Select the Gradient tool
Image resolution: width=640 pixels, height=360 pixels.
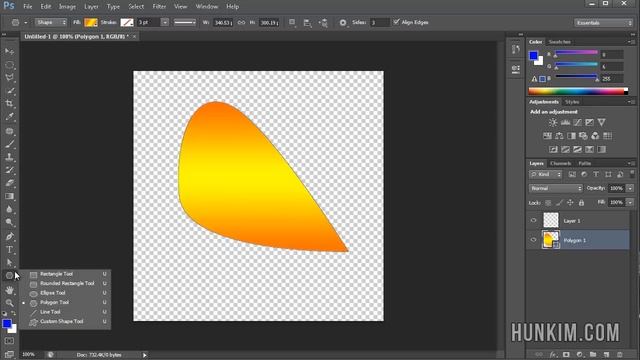9,196
